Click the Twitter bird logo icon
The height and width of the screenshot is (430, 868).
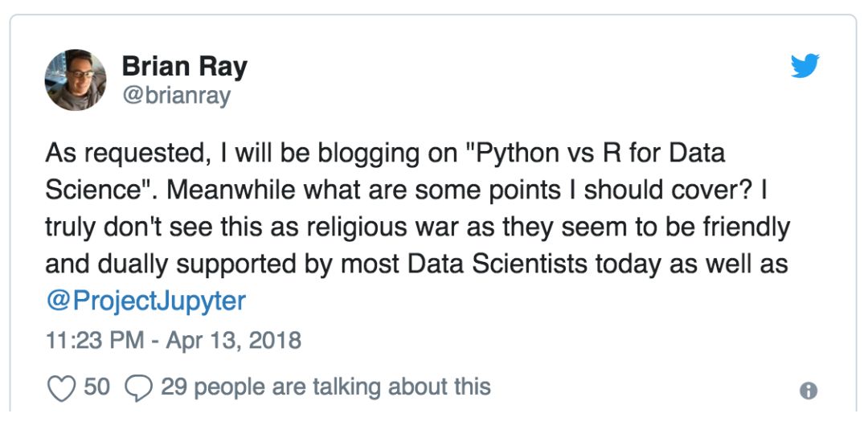point(805,66)
